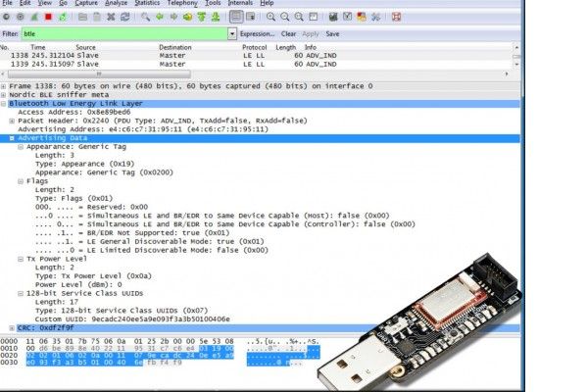Image resolution: width=588 pixels, height=392 pixels.
Task: Sort by the Destination column header
Action: tap(175, 47)
